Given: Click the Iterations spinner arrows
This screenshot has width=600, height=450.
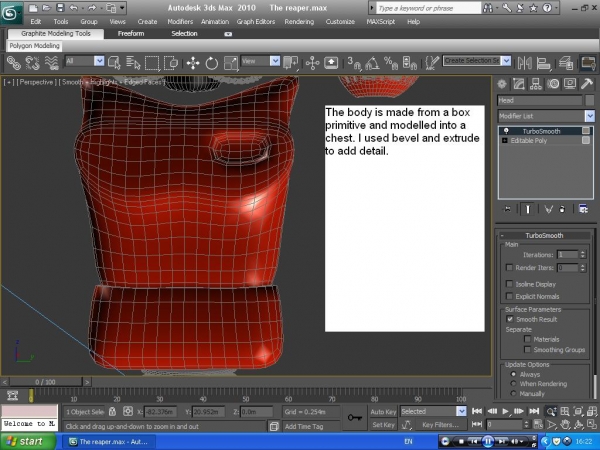Looking at the screenshot, I should (x=583, y=254).
